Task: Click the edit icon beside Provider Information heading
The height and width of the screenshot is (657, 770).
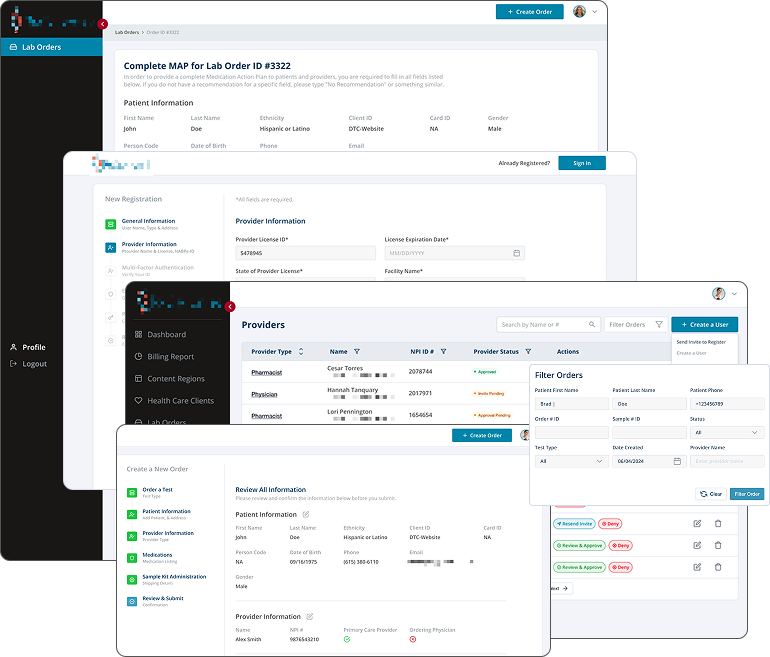Action: 311,617
